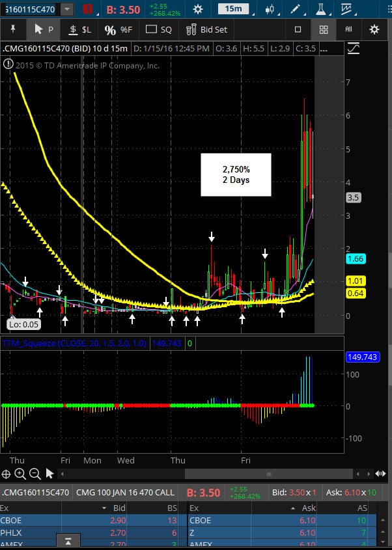Open the chart style line icon
The width and height of the screenshot is (392, 550).
354,48
